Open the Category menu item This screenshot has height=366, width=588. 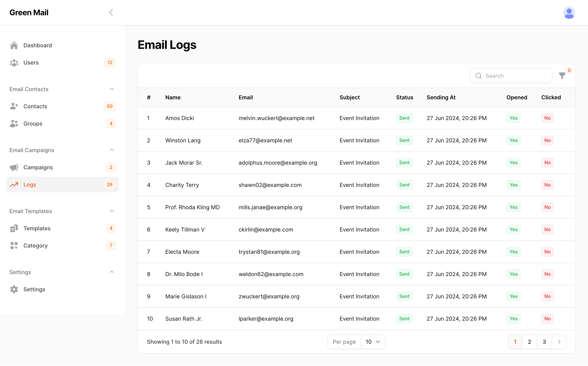coord(35,245)
